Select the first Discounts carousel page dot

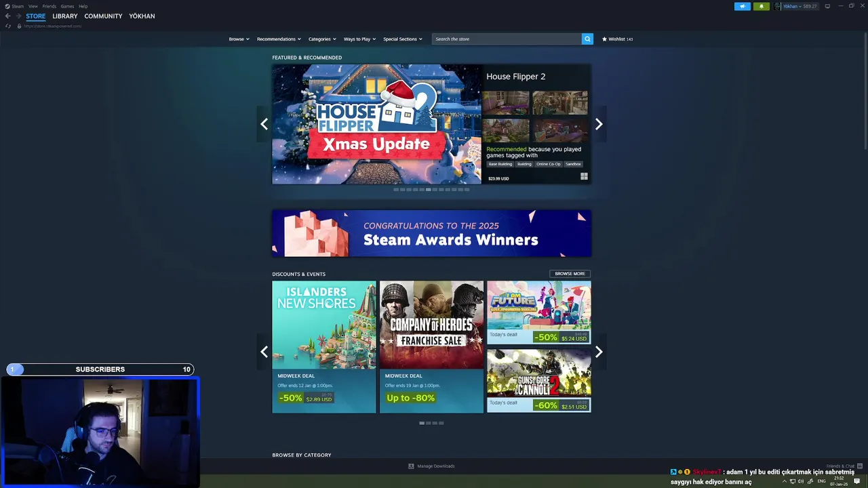(x=422, y=423)
